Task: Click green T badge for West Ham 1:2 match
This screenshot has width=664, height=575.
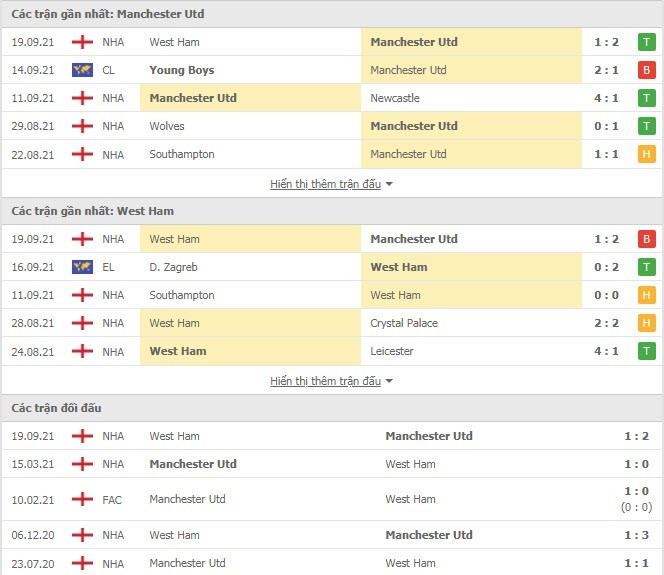Action: tap(646, 42)
